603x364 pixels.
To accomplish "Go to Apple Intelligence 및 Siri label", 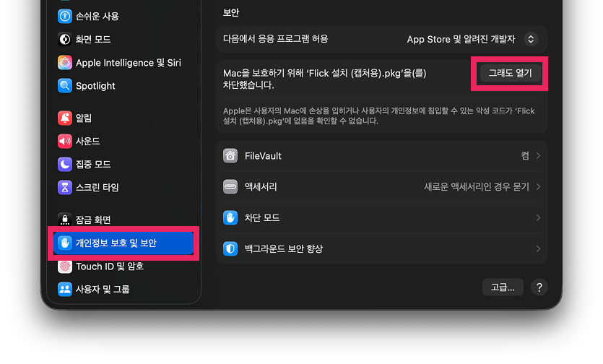I will point(128,63).
